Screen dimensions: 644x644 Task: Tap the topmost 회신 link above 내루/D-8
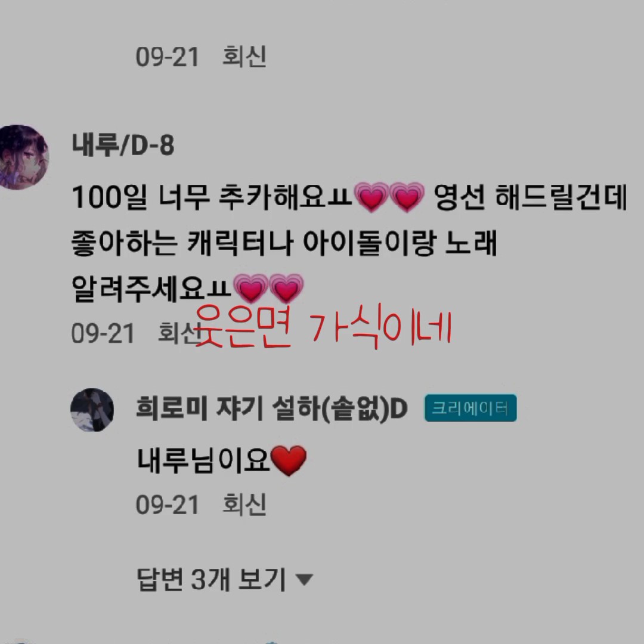[x=244, y=56]
